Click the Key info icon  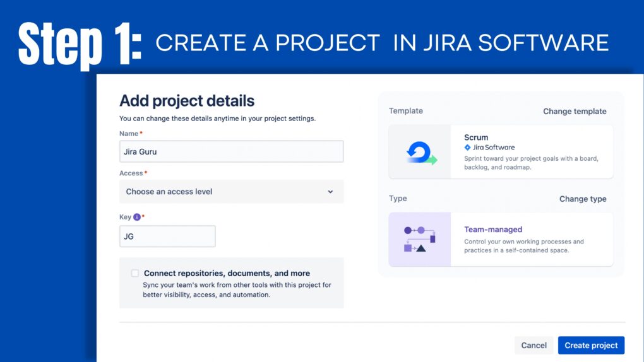pyautogui.click(x=137, y=217)
